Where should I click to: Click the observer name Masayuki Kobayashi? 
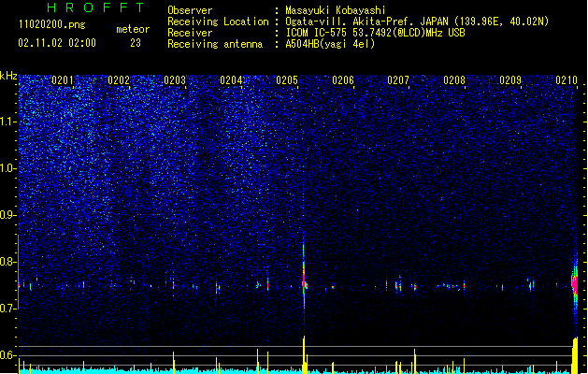(x=336, y=10)
